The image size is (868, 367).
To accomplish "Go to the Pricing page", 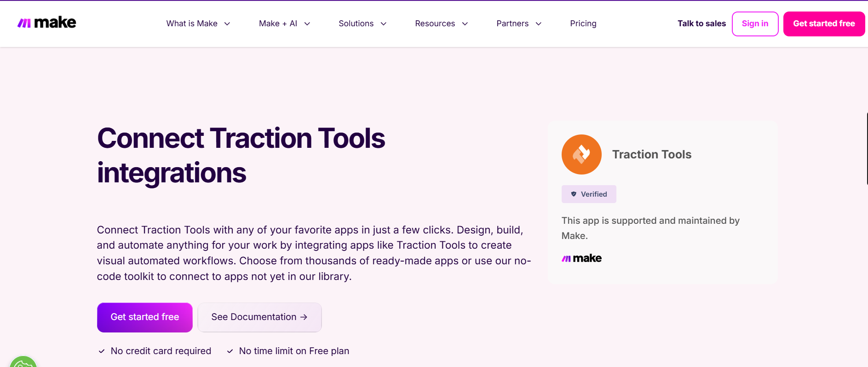I will click(583, 23).
